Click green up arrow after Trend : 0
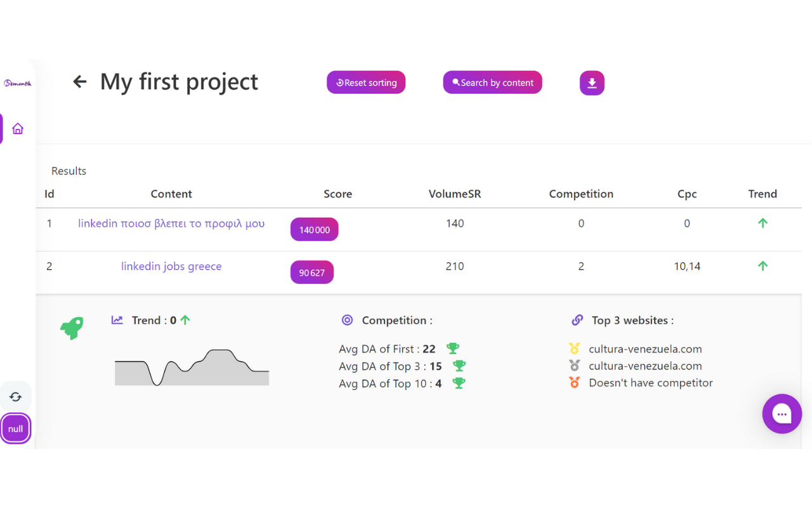This screenshot has height=508, width=812. pyautogui.click(x=185, y=320)
